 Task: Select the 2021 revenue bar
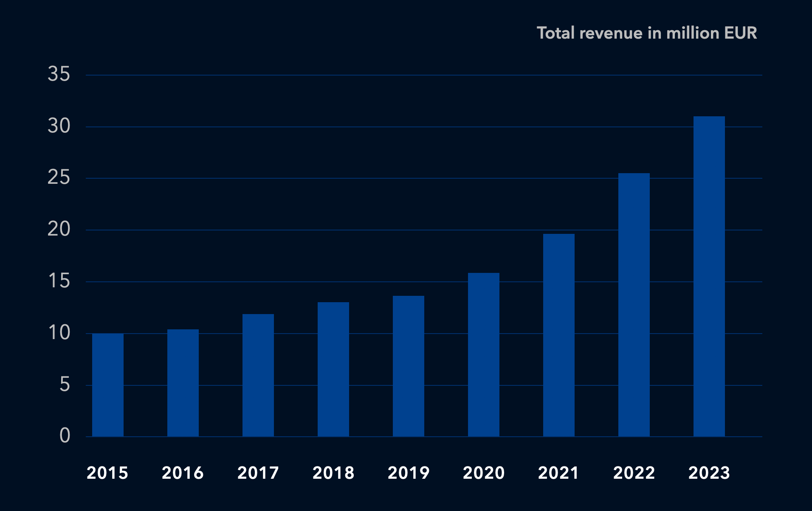coord(559,335)
